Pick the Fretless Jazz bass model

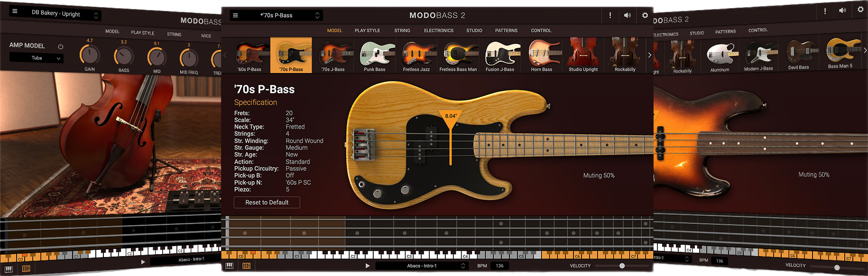point(416,55)
